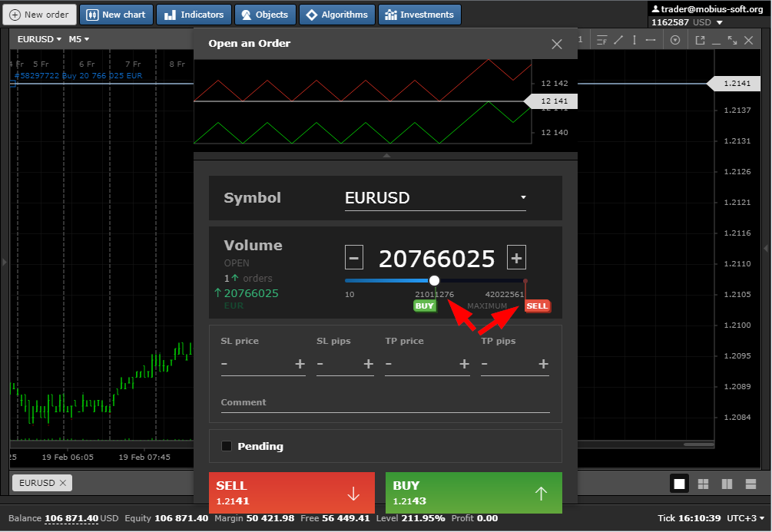772x532 pixels.
Task: Decrease SL price with minus
Action: coord(224,364)
